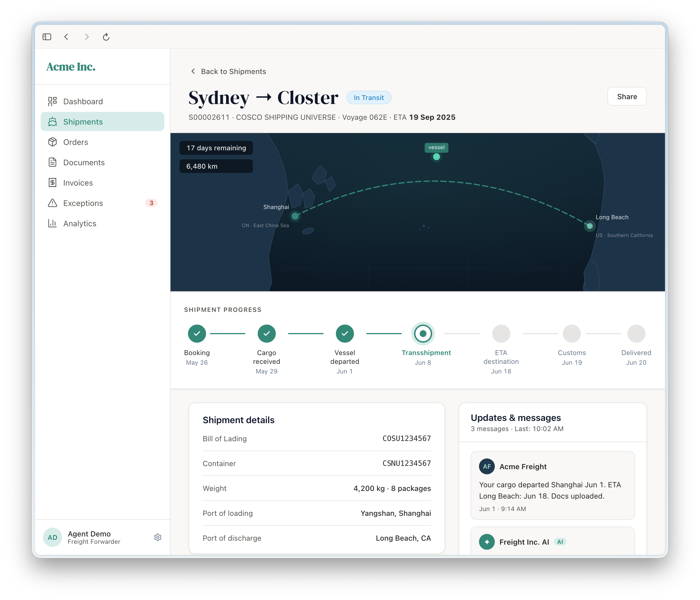Select the Cargo received progress step
700x600 pixels.
tap(266, 334)
